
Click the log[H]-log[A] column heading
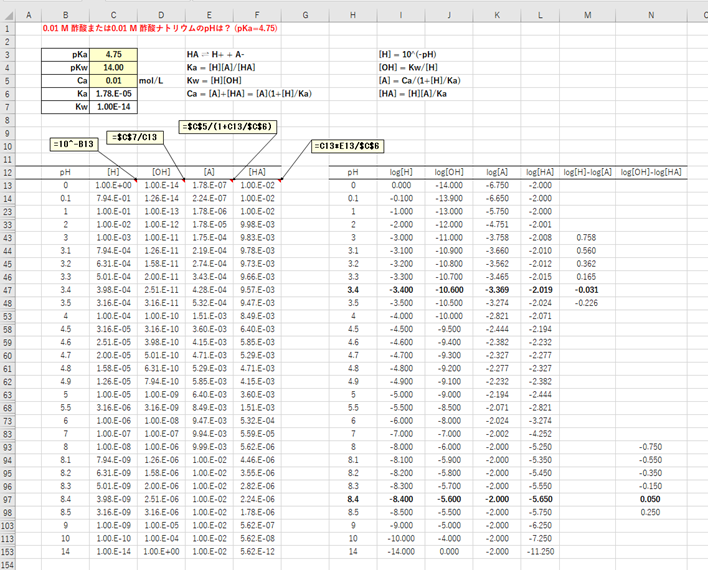point(587,173)
